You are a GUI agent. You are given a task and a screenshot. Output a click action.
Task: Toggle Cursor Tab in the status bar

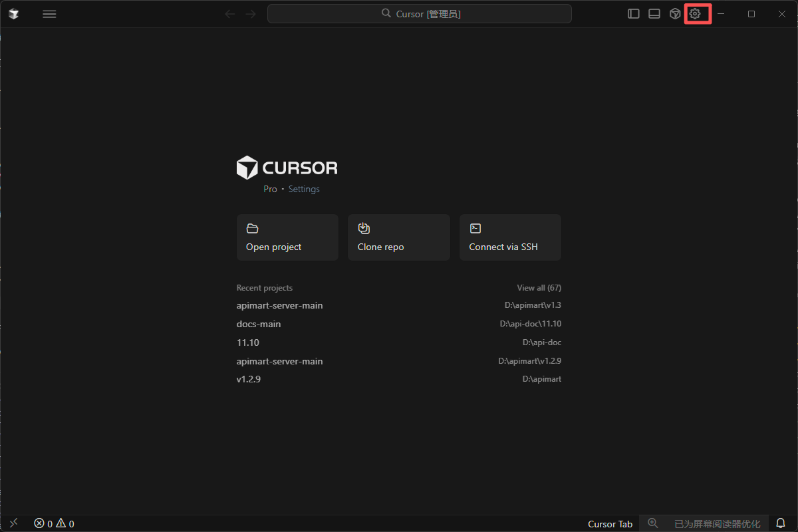click(610, 523)
